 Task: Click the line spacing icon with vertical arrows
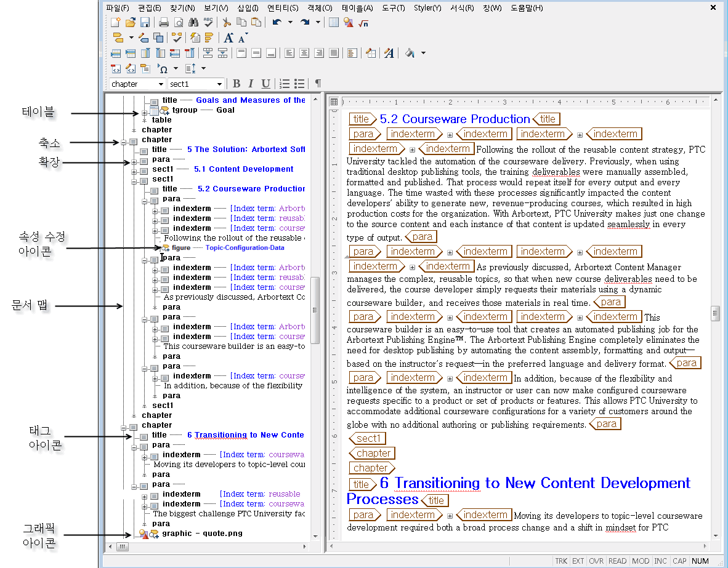tap(191, 69)
